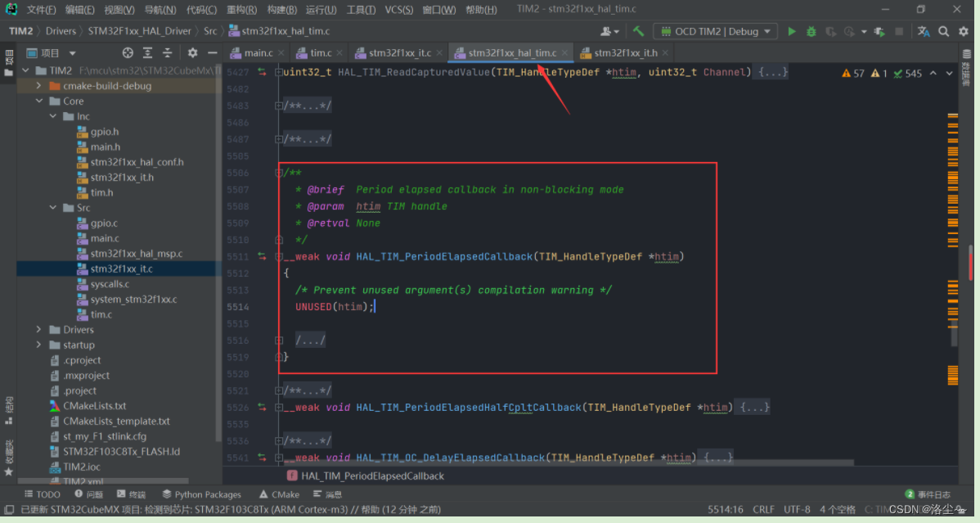Click the 4 个空格 indent indicator

[x=838, y=509]
